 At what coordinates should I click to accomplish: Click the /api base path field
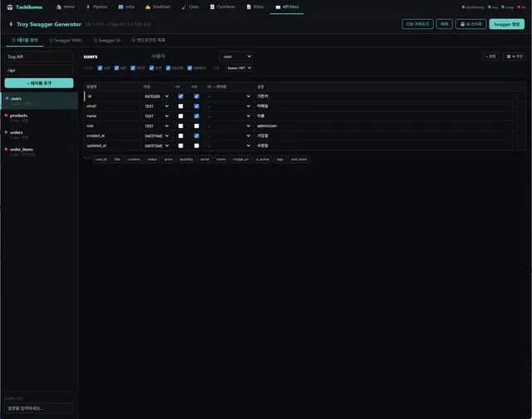(39, 70)
